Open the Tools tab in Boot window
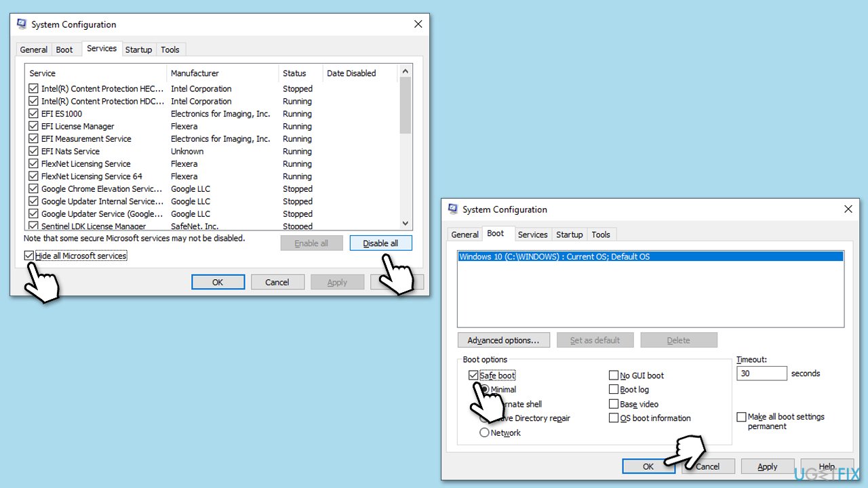 pyautogui.click(x=601, y=235)
